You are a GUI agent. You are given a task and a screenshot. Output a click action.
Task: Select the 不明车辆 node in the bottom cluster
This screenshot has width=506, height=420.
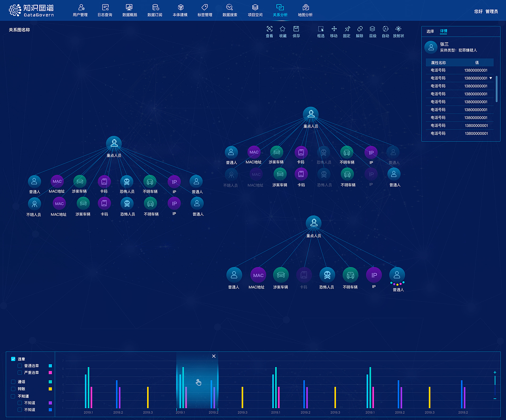pos(350,275)
